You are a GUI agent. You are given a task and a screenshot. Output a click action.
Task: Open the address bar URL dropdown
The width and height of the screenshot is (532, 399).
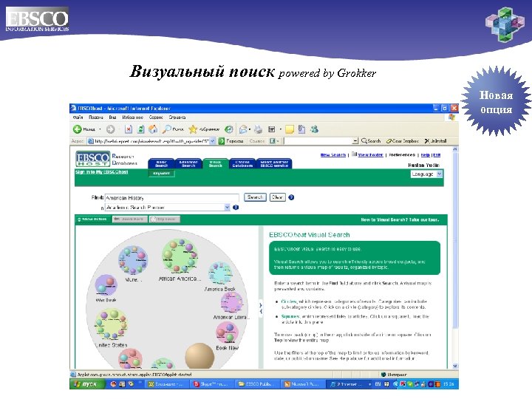coord(212,141)
